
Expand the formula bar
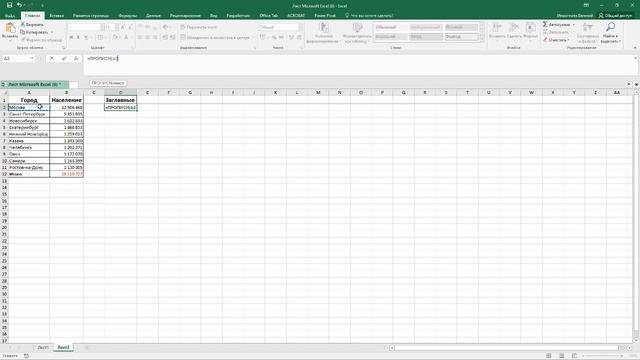pyautogui.click(x=635, y=58)
